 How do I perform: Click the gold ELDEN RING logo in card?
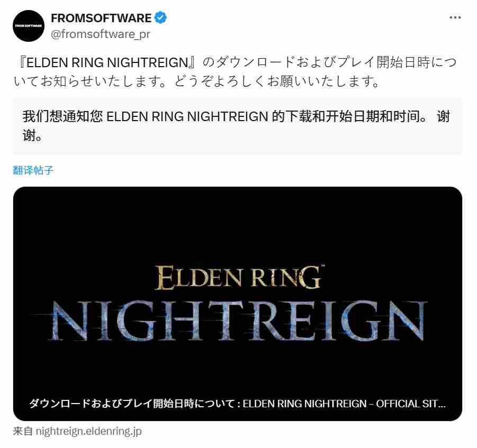(238, 277)
